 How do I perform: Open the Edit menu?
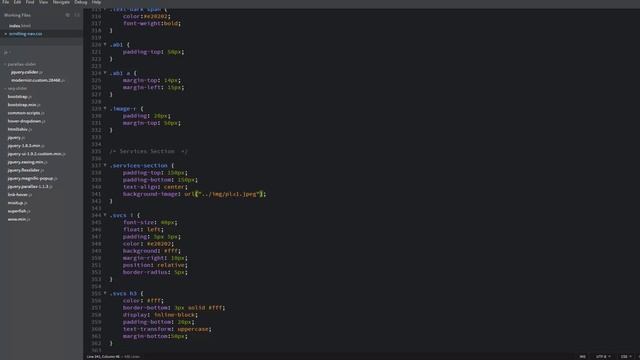coord(17,2)
